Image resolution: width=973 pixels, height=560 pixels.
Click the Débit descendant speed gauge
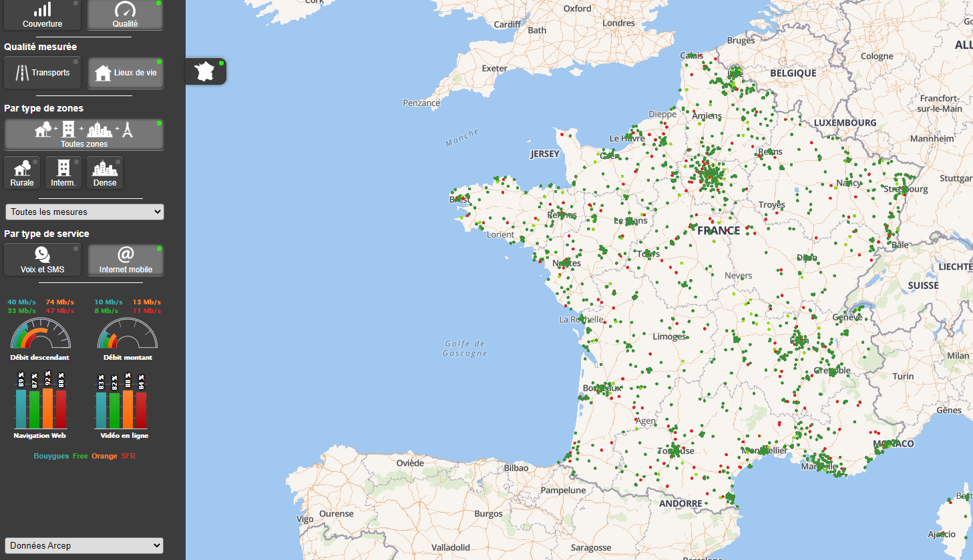click(40, 334)
